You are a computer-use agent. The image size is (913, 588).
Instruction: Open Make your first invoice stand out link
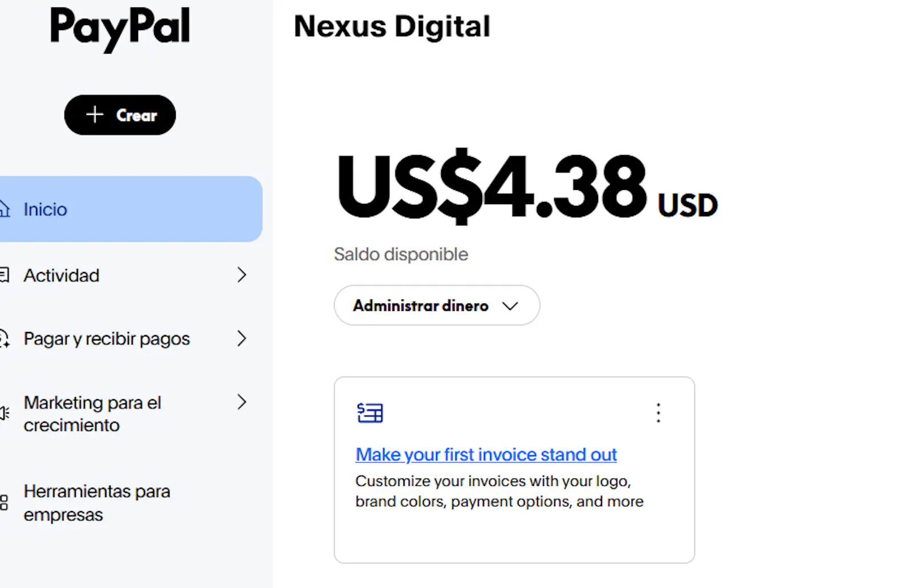pos(486,455)
